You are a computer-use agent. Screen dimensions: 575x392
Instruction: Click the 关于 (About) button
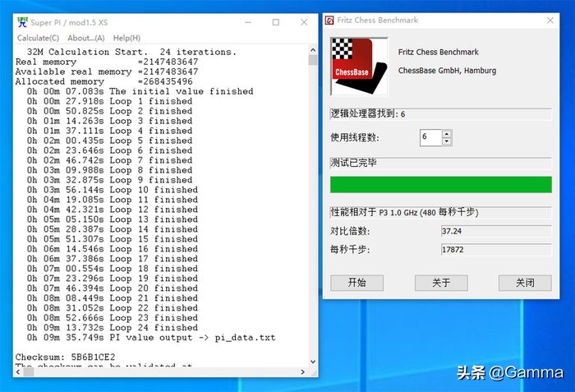[441, 283]
